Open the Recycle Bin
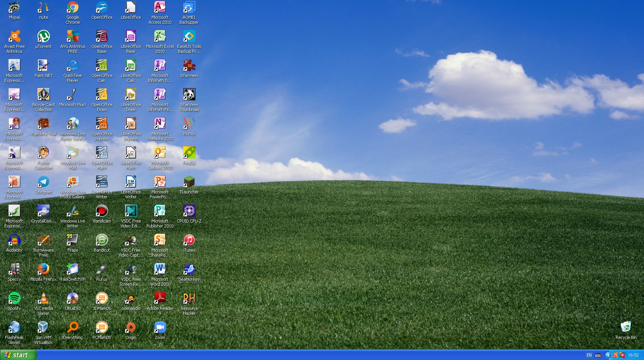The height and width of the screenshot is (360, 644). click(x=626, y=327)
